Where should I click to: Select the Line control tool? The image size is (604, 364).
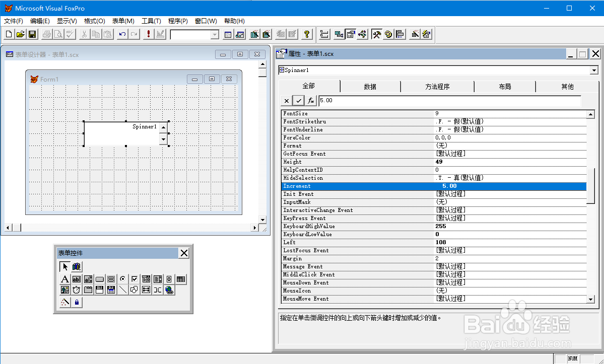click(123, 289)
